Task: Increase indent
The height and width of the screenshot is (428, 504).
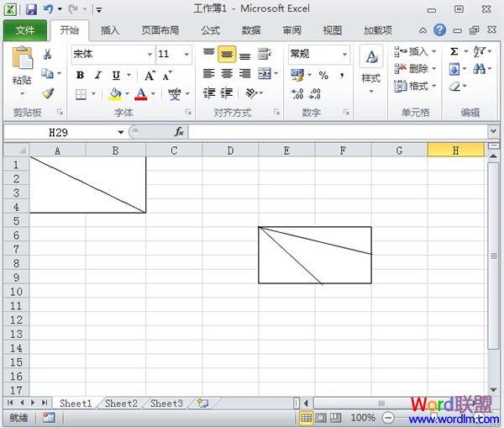Action: 227,93
